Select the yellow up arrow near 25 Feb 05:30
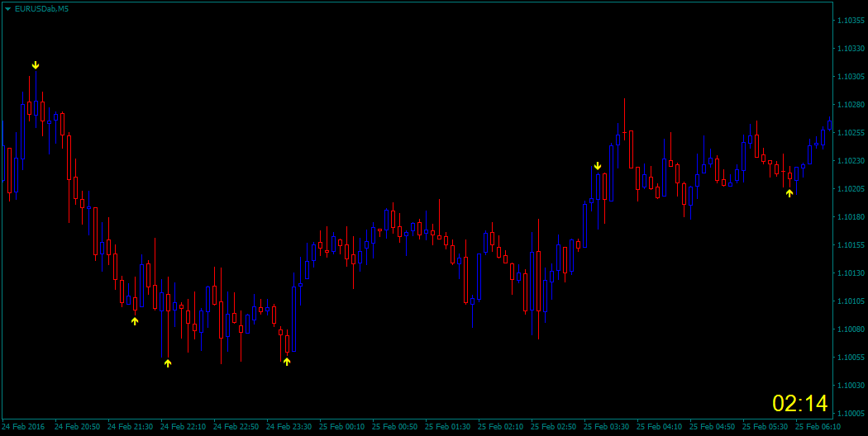The height and width of the screenshot is (436, 868). tap(789, 192)
